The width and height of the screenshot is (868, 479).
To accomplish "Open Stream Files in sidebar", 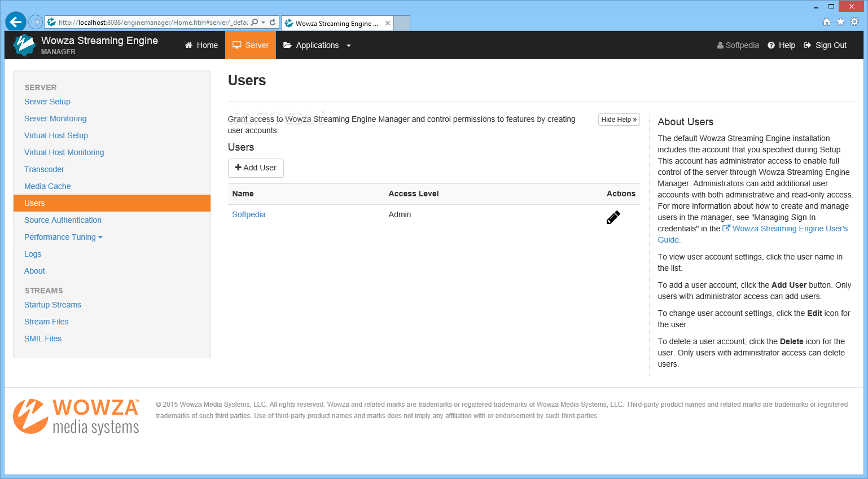I will tap(46, 322).
